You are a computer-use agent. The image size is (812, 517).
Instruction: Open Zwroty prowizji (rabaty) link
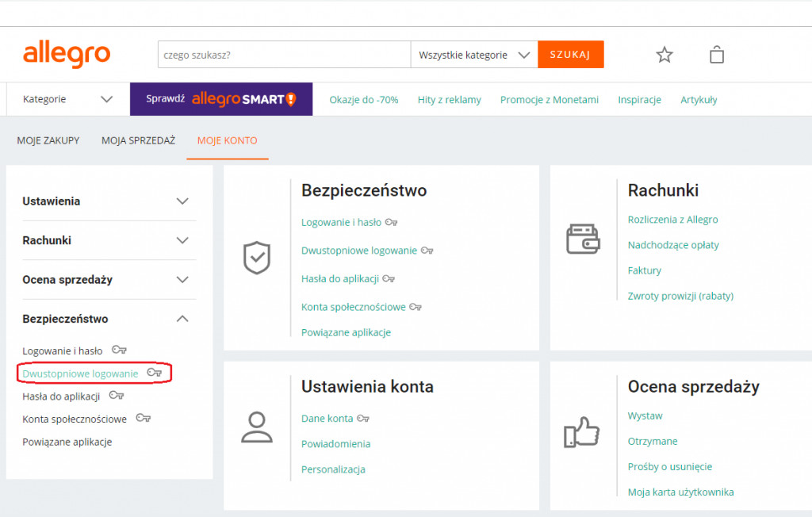click(680, 296)
